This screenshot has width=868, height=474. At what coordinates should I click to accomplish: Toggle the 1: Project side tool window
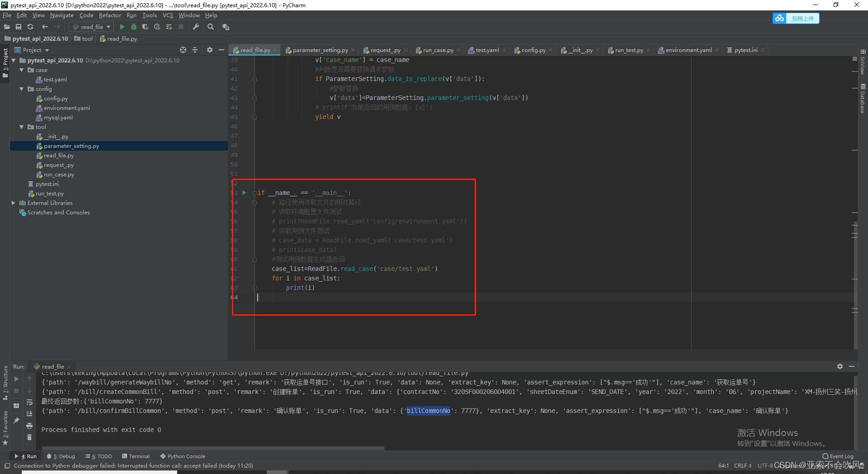tap(5, 62)
